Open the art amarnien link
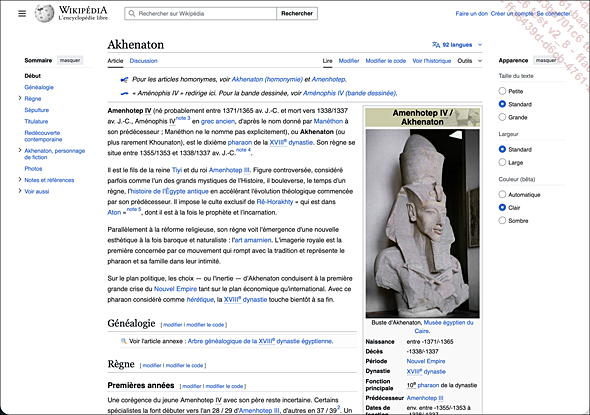590x415 pixels. [x=252, y=240]
